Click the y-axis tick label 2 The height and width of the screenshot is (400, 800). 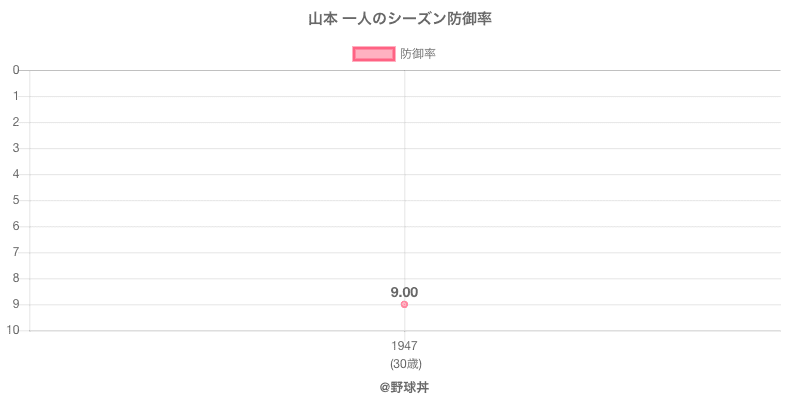pyautogui.click(x=17, y=122)
